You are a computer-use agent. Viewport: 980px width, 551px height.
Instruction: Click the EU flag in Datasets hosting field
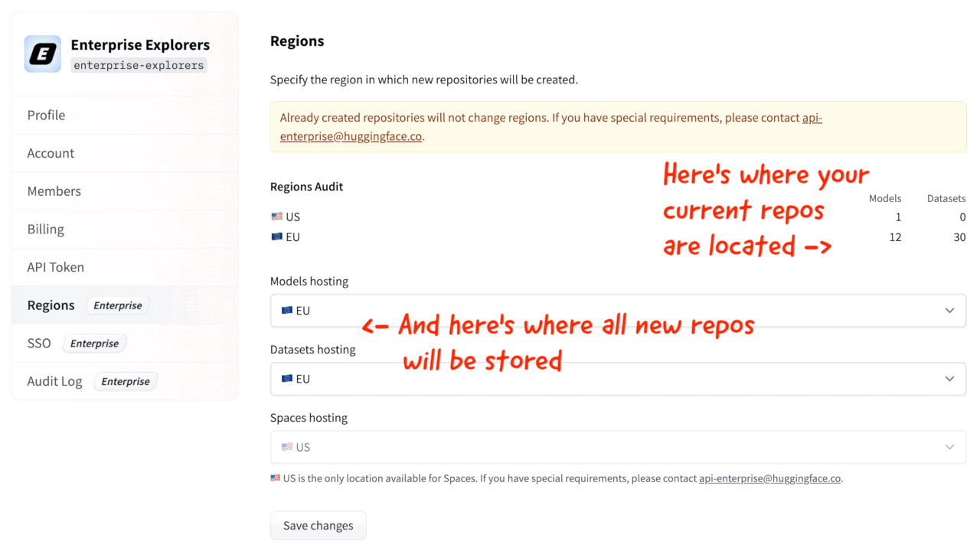click(287, 379)
